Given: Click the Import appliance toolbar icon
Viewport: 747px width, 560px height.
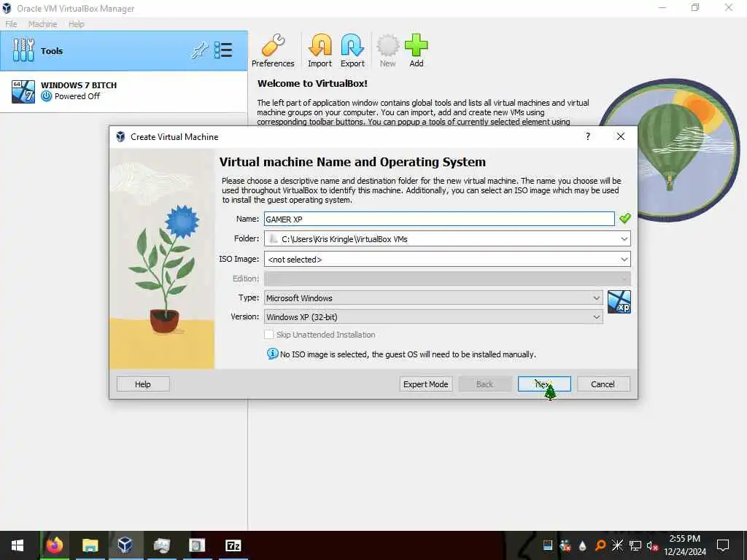Looking at the screenshot, I should click(320, 51).
